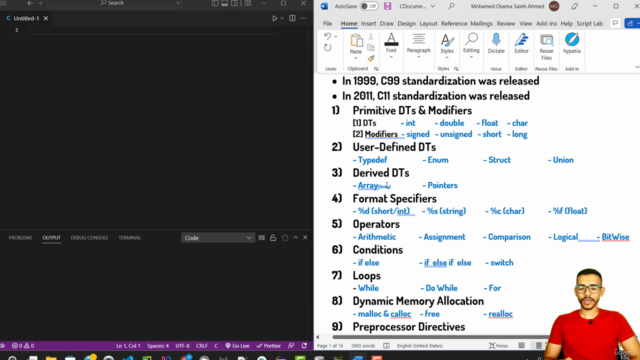Toggle the AutoSave switch off/on

click(x=369, y=6)
